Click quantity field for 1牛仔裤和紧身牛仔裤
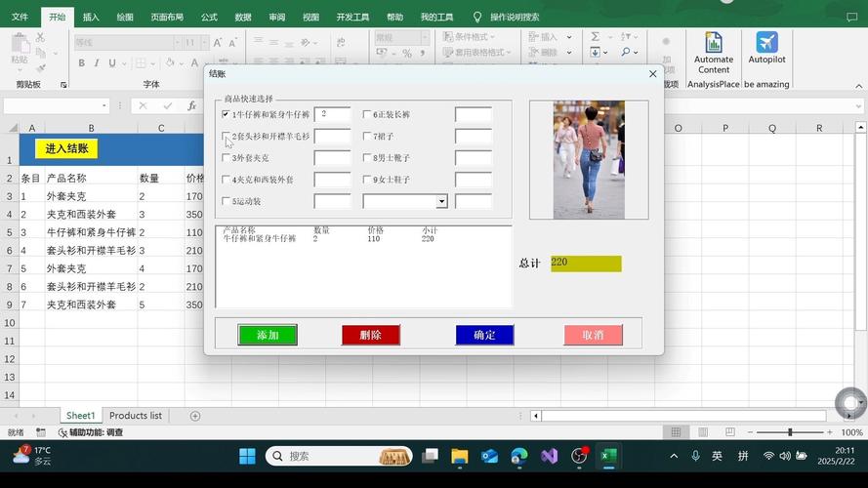The width and height of the screenshot is (868, 488). click(332, 114)
